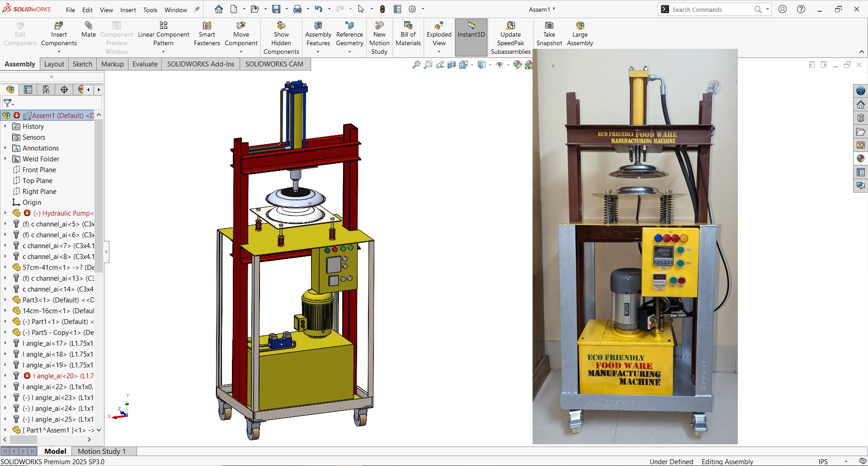This screenshot has height=466, width=868.
Task: Select the Origin tree item
Action: pos(32,202)
